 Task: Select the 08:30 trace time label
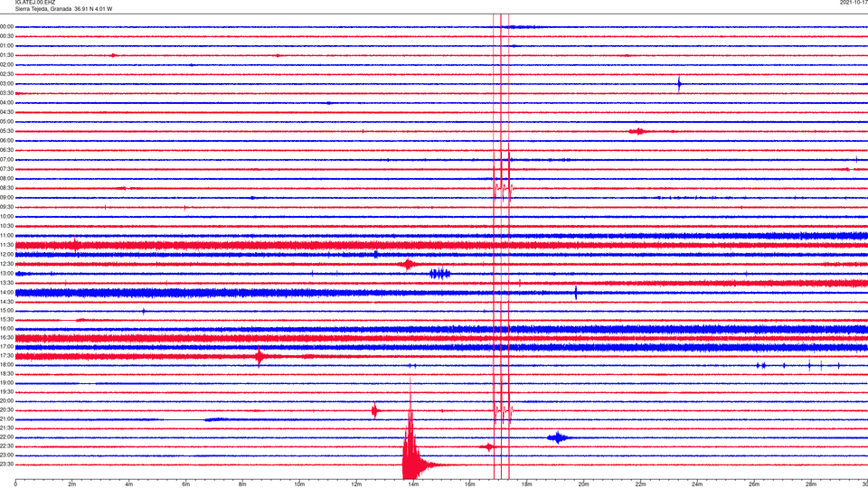[x=6, y=188]
